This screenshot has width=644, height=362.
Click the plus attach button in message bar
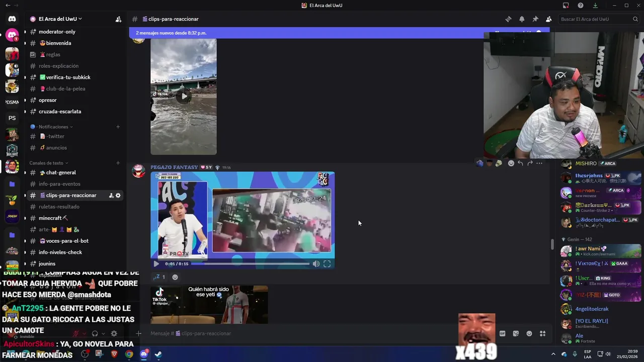[x=139, y=333]
